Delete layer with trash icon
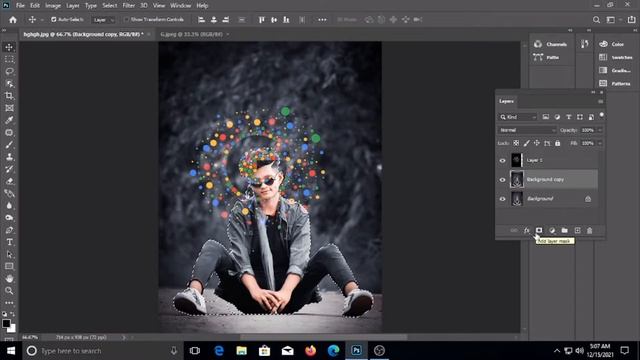 click(589, 231)
